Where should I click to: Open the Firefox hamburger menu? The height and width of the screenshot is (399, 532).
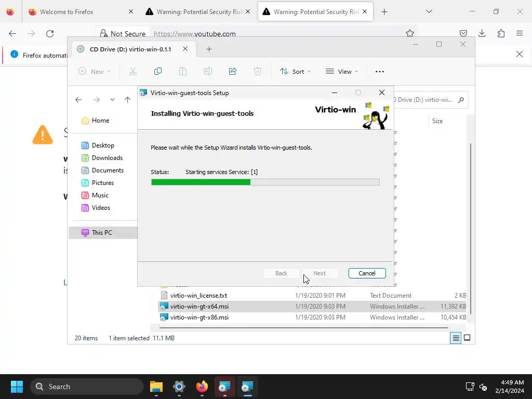coord(520,33)
